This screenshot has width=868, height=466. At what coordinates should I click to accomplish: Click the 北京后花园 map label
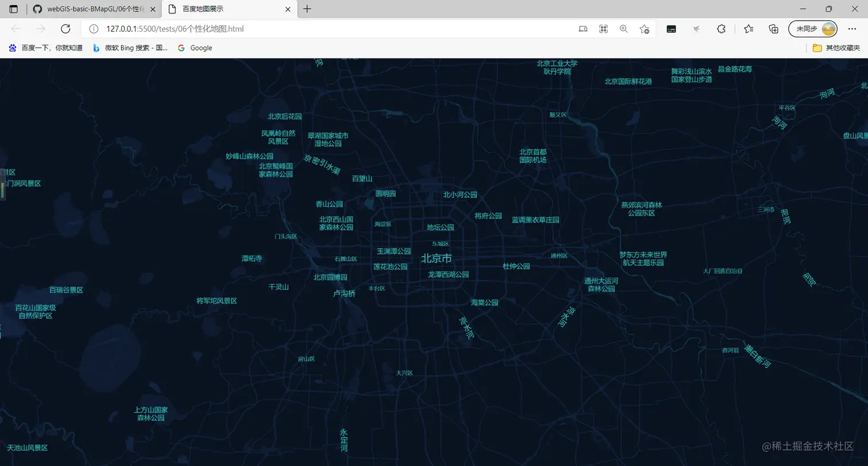coord(285,116)
